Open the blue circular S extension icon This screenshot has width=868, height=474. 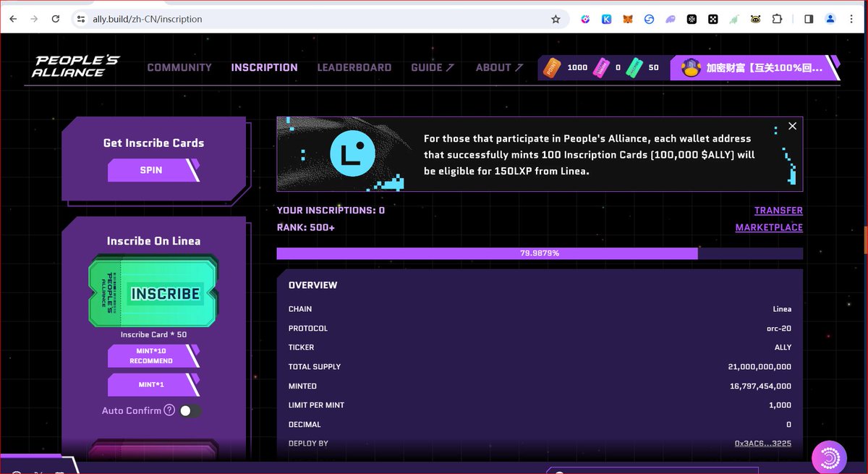[x=649, y=20]
